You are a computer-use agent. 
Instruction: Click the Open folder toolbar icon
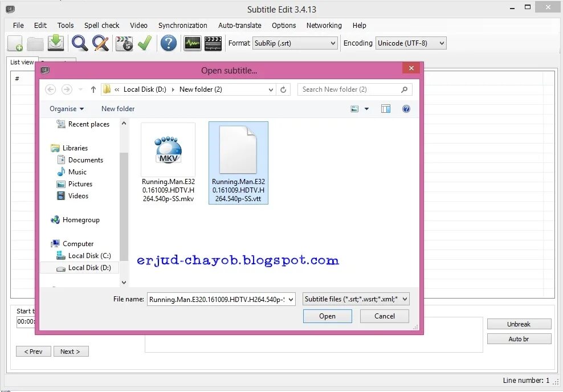pos(35,43)
